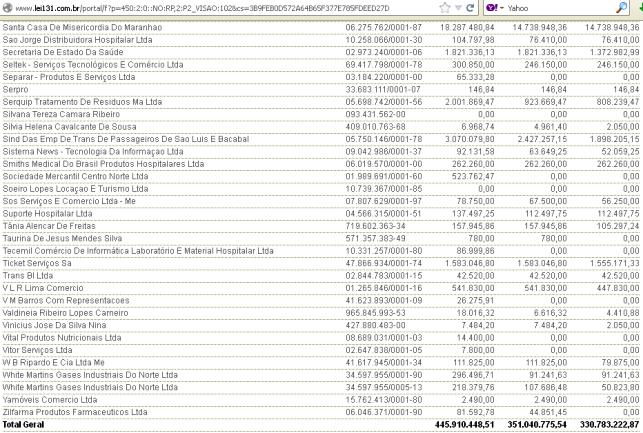Select Sos Serviços E Comercio Ltda - Me
This screenshot has width=643, height=433.
pos(69,201)
